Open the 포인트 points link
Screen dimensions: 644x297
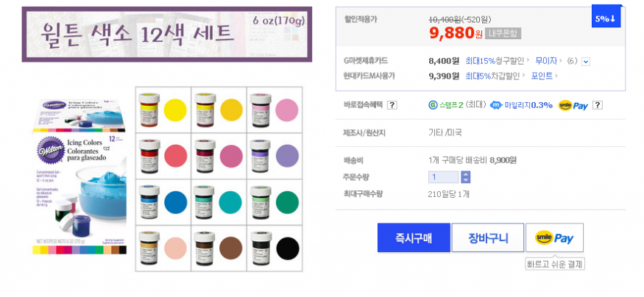tap(542, 76)
